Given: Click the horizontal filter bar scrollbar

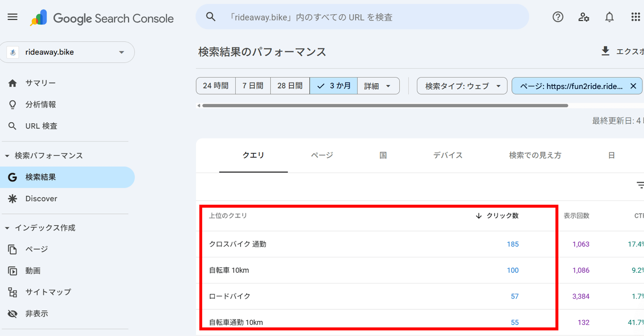Looking at the screenshot, I should [x=385, y=105].
